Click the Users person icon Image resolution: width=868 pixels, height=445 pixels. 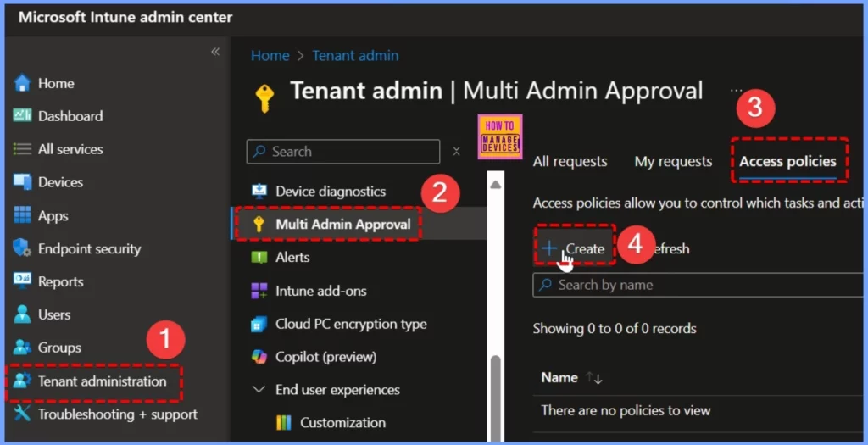(22, 314)
